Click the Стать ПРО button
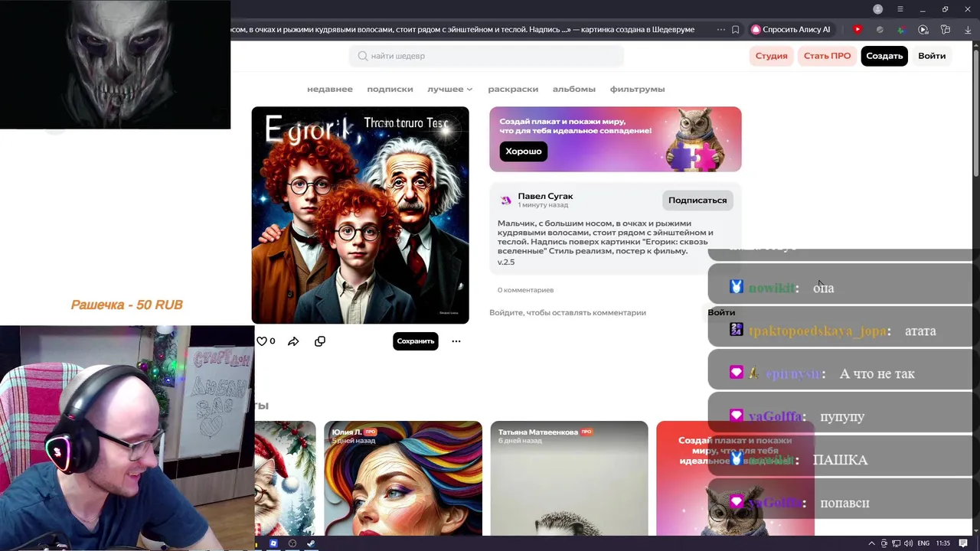This screenshot has height=551, width=980. tap(827, 56)
